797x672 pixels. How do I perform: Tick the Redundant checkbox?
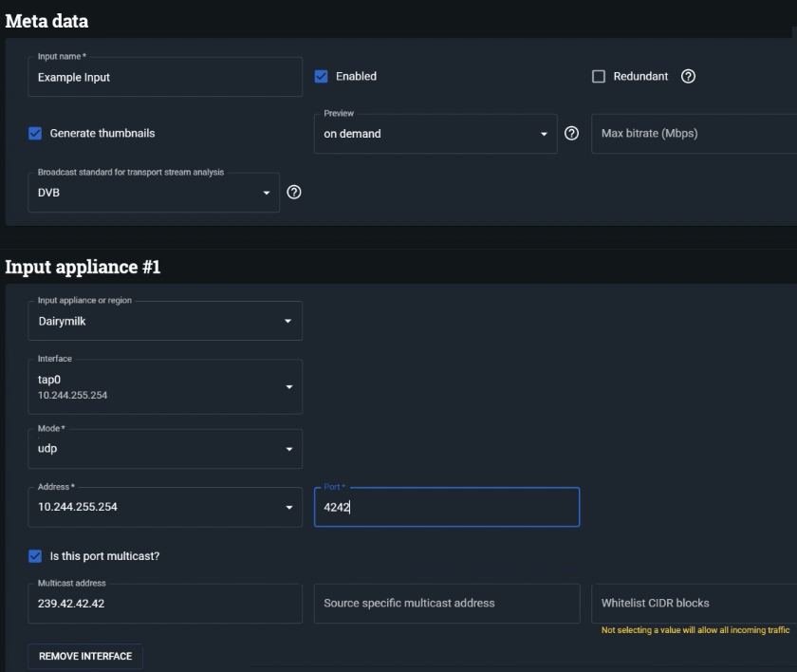[x=599, y=77]
